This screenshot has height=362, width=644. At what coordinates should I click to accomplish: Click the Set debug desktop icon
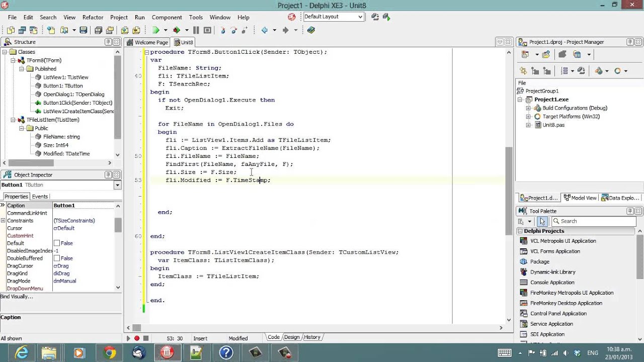(386, 17)
